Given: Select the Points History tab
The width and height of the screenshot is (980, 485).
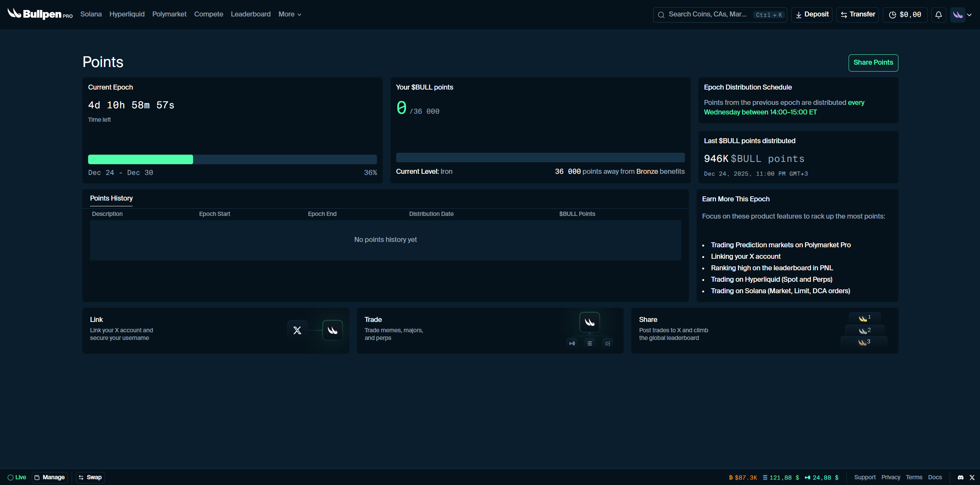Looking at the screenshot, I should (x=111, y=198).
